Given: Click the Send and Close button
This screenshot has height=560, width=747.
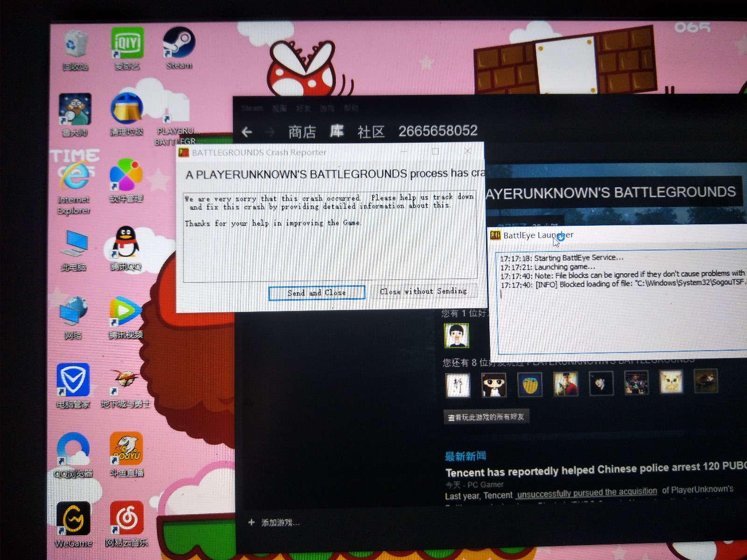Looking at the screenshot, I should [317, 293].
